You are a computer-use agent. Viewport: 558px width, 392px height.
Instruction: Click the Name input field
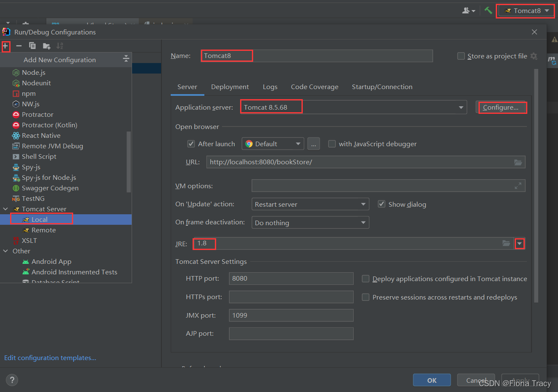pos(317,55)
